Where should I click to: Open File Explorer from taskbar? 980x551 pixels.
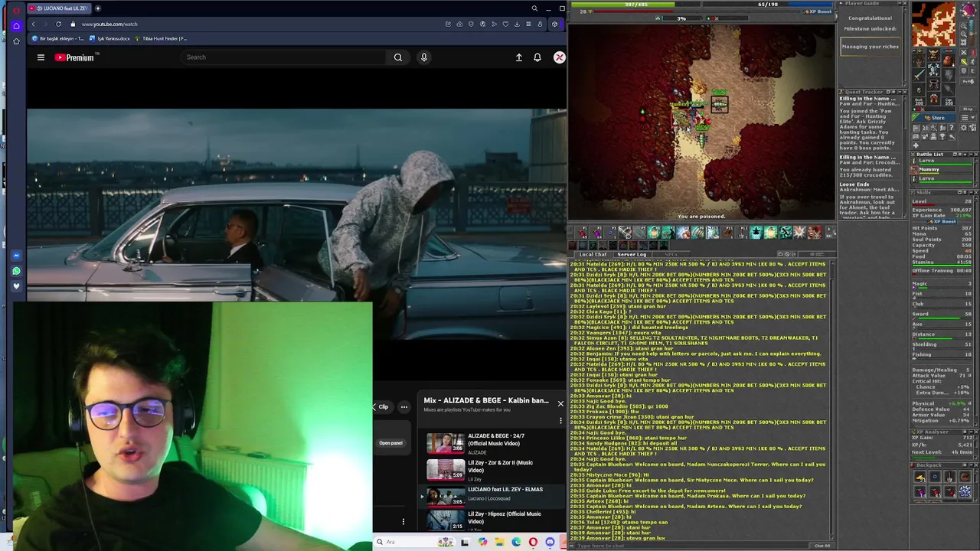pos(499,542)
